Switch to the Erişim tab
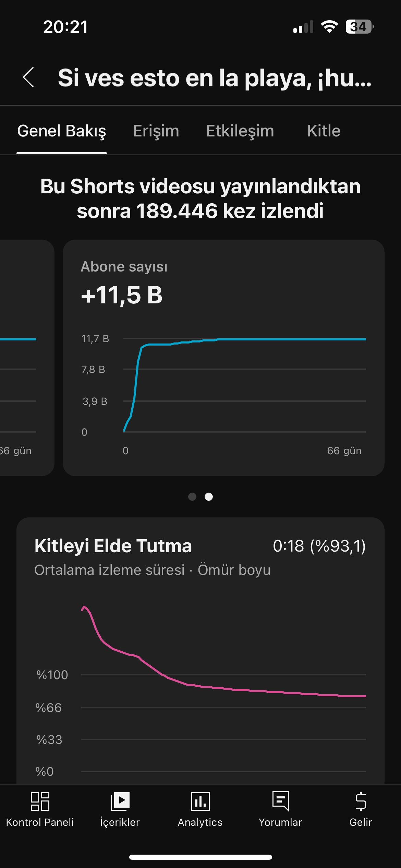The image size is (401, 868). click(x=156, y=131)
